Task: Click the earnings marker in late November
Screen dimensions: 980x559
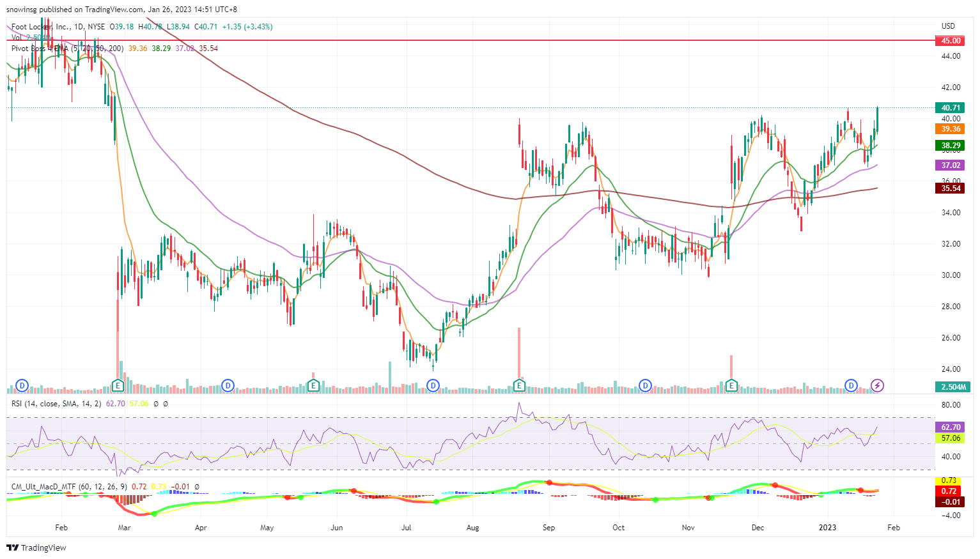Action: (731, 385)
